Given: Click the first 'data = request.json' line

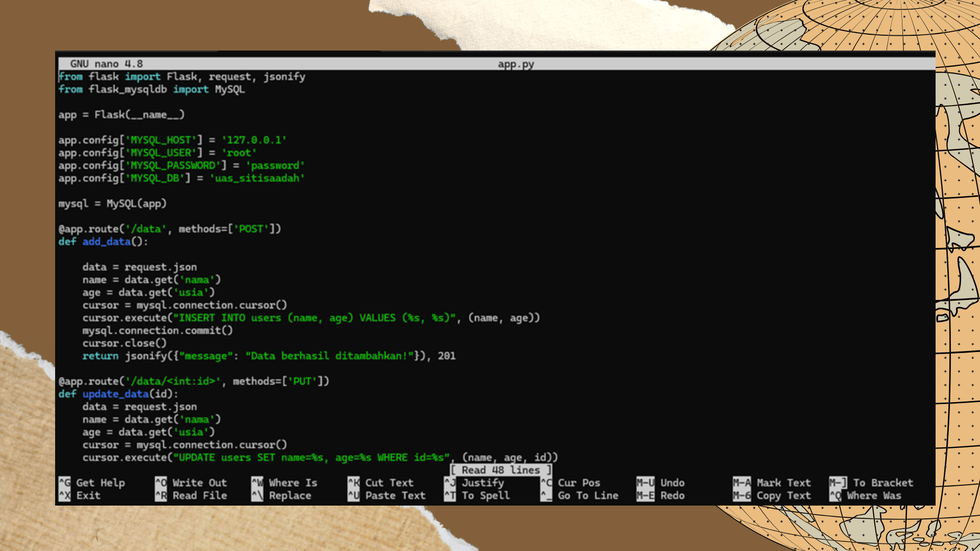Looking at the screenshot, I should pos(139,267).
